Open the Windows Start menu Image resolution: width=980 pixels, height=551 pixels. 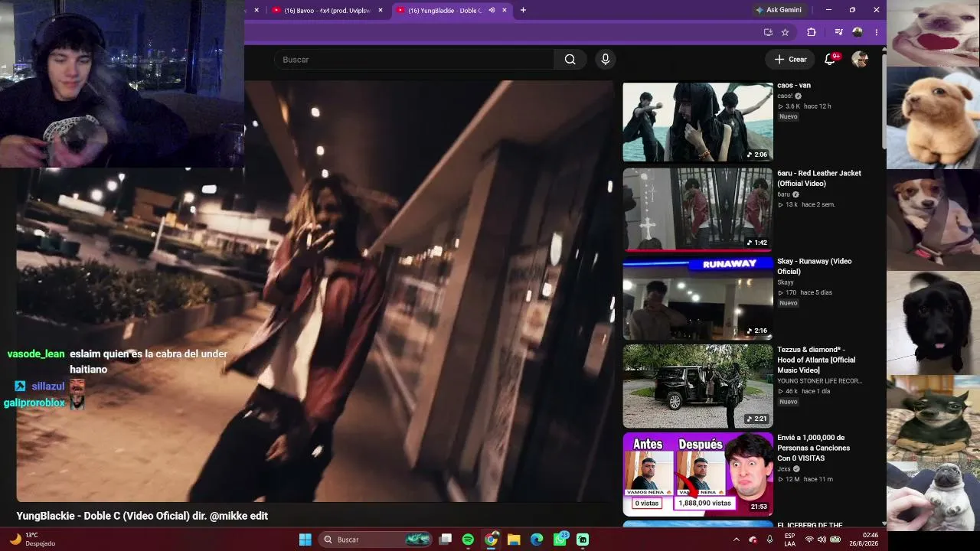coord(305,540)
